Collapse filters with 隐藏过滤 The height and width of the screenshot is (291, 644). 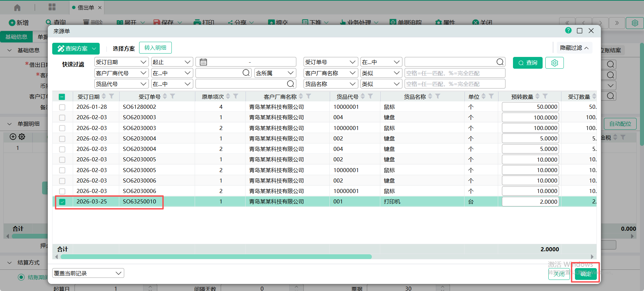(574, 48)
